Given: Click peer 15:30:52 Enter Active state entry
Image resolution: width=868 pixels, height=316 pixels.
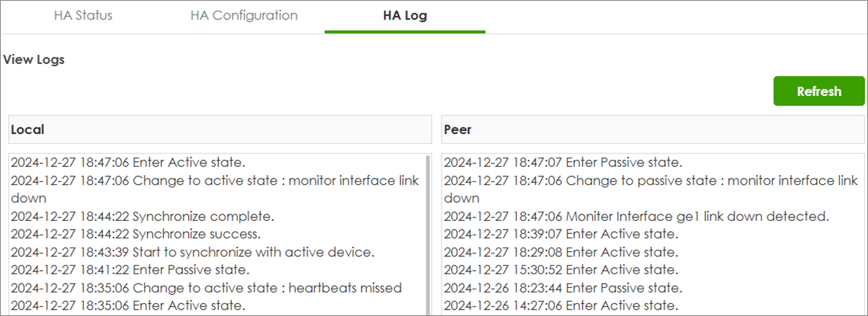Looking at the screenshot, I should 560,270.
